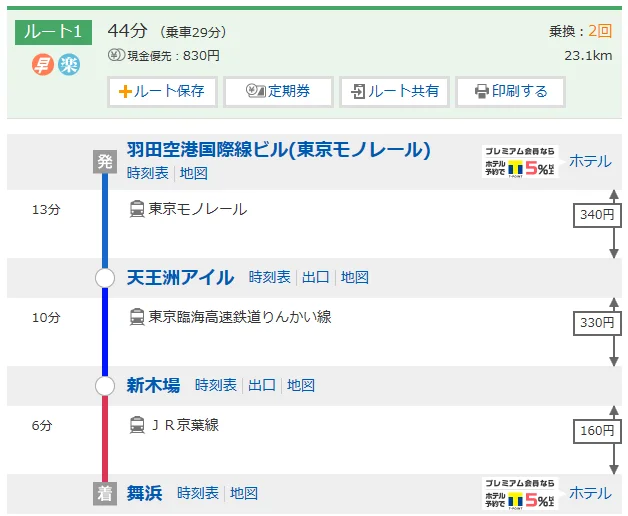Viewport: 628px width, 516px height.
Task: Open the 舞浜 station link
Action: [145, 493]
